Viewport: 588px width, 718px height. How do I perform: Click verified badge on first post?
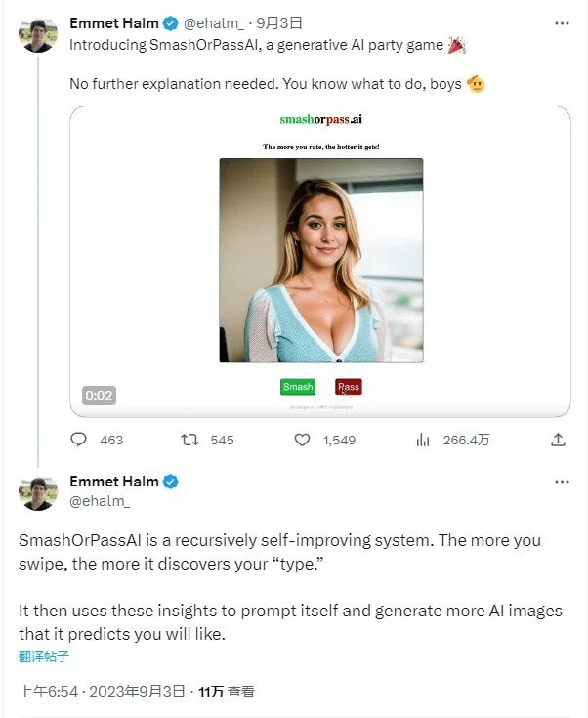pyautogui.click(x=170, y=23)
